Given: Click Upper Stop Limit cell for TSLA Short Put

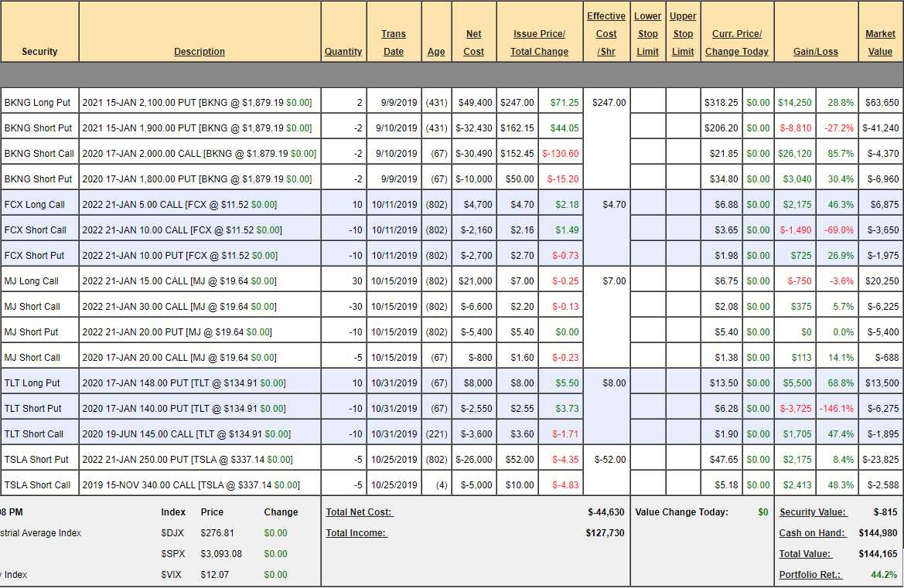Looking at the screenshot, I should [682, 460].
